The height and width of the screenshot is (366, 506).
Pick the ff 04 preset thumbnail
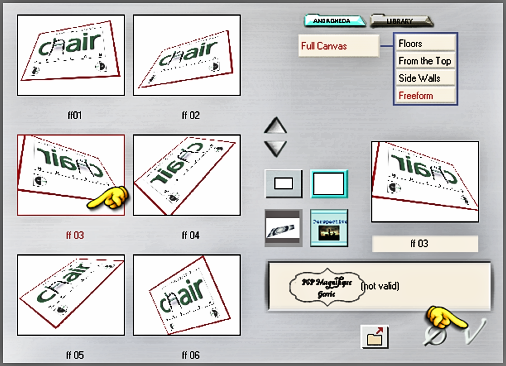point(187,175)
